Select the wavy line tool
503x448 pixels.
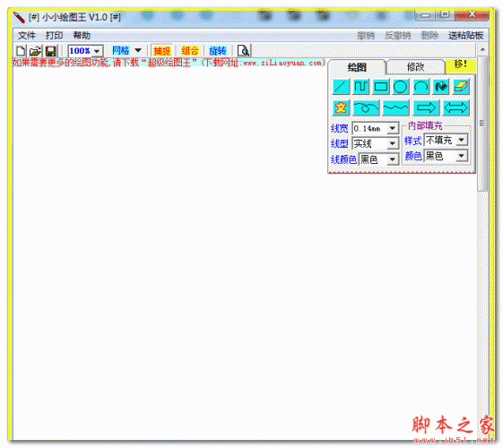(x=395, y=108)
